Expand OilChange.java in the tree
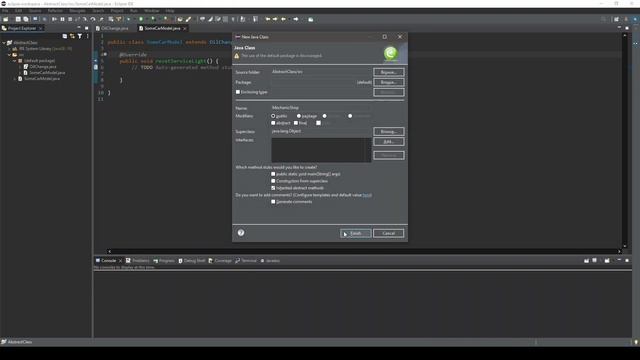 coord(20,67)
